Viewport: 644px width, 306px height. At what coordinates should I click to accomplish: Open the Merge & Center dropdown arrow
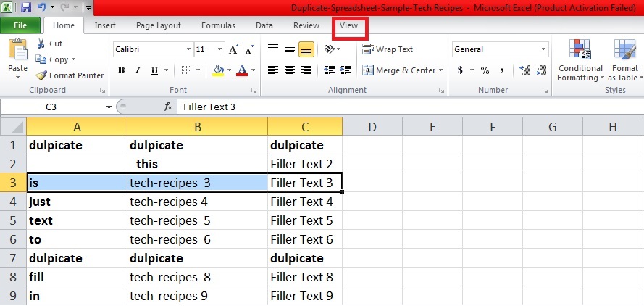442,70
